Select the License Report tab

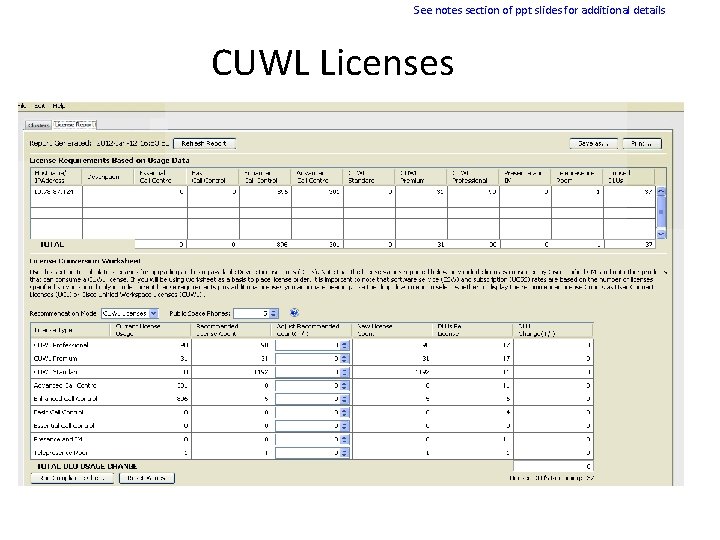point(74,124)
